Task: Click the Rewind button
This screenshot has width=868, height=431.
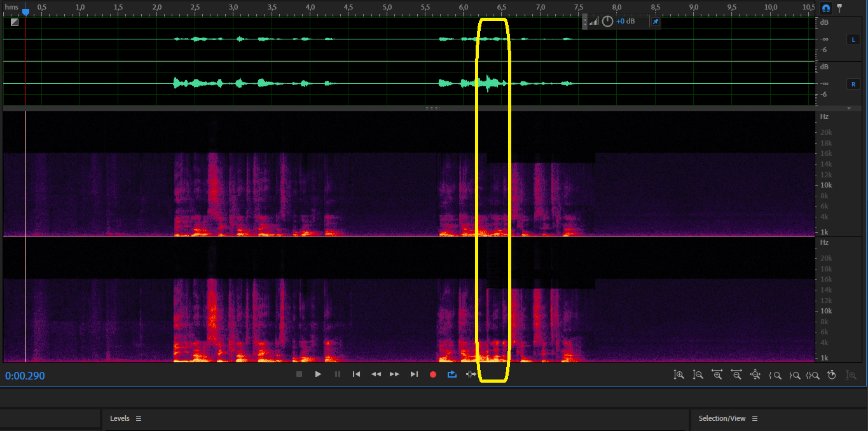Action: click(376, 374)
